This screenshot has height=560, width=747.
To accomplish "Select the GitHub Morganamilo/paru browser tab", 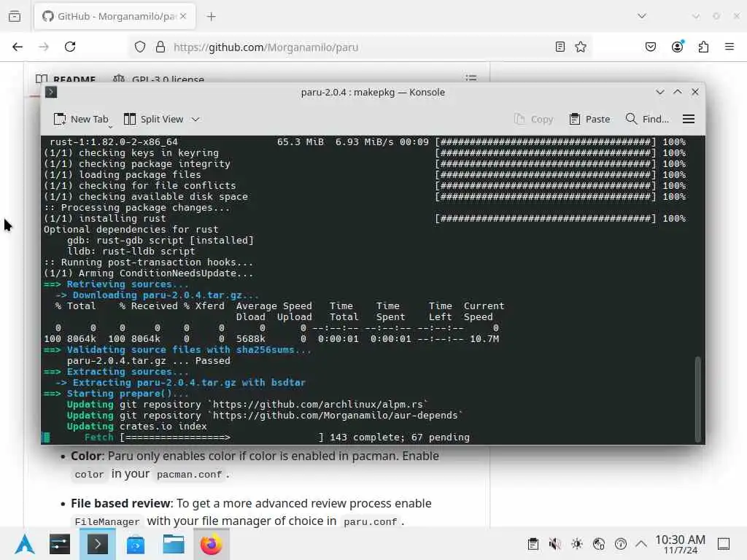I will [115, 16].
